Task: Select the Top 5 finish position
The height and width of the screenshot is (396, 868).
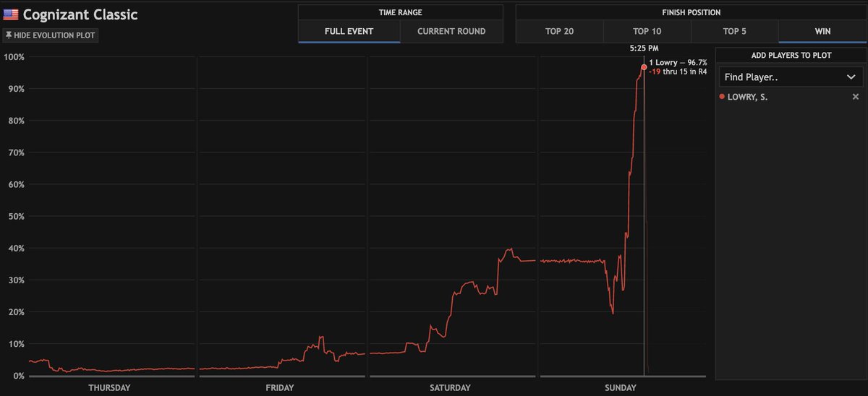Action: (x=735, y=31)
